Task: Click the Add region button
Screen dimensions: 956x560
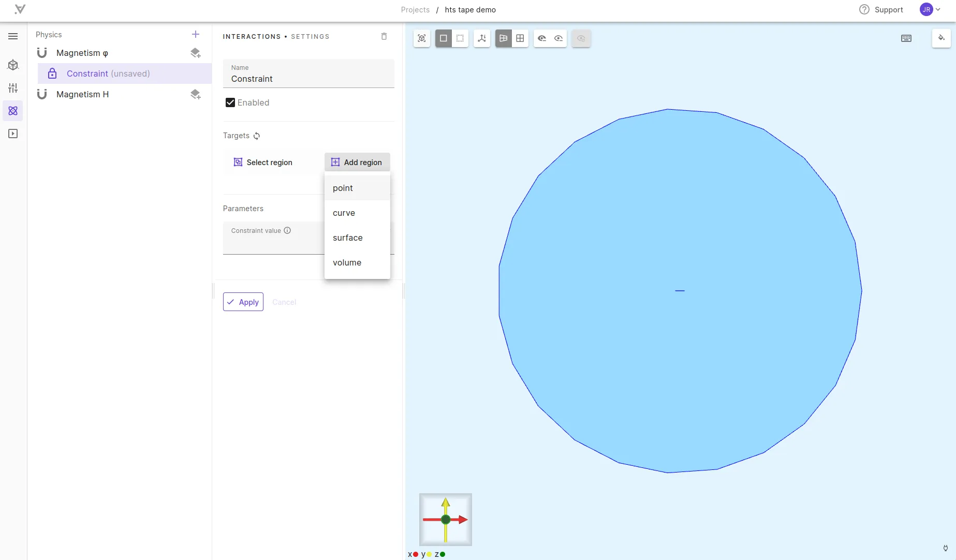Action: click(357, 162)
